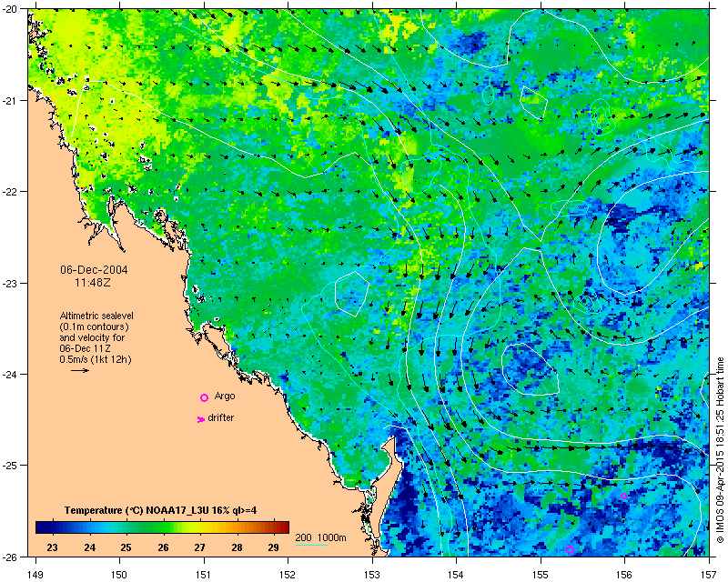Click the text '(0.1m contours)'

pyautogui.click(x=95, y=326)
